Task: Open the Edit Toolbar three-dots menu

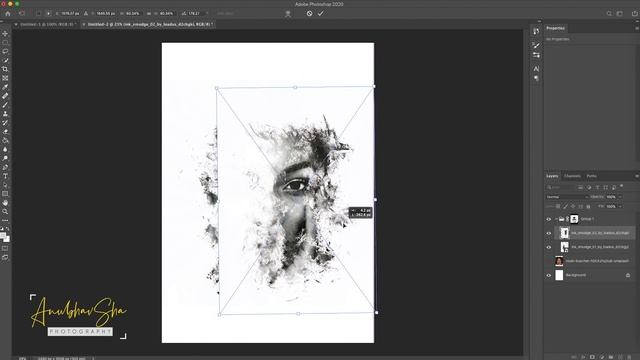Action: (x=5, y=220)
